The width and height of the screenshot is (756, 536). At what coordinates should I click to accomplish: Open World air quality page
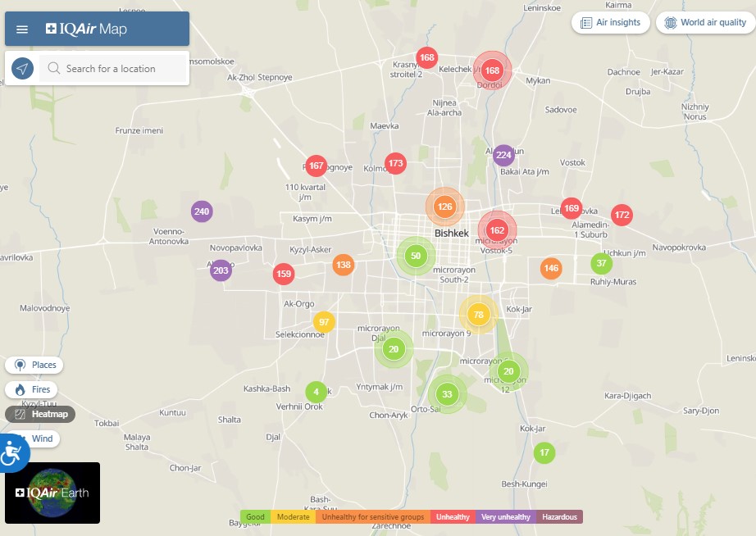point(705,23)
